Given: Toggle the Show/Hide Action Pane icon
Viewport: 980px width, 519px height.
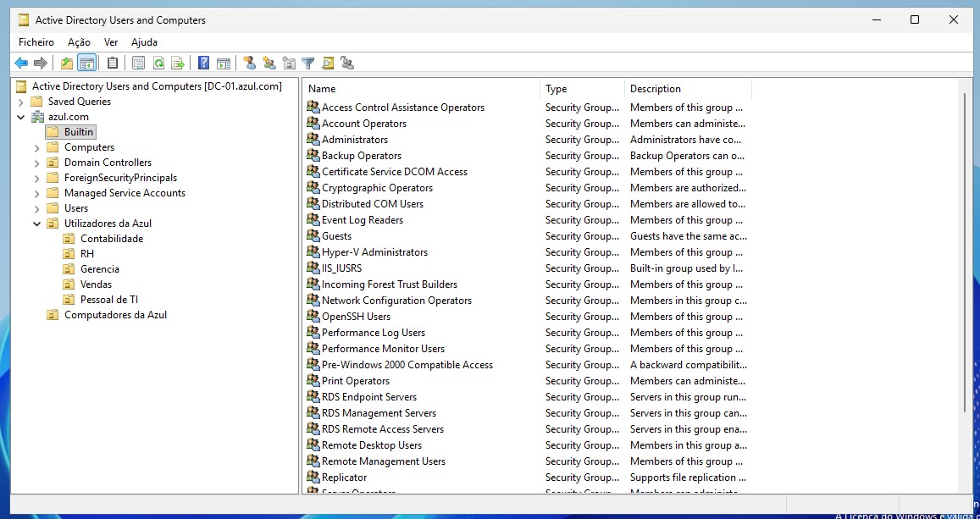Looking at the screenshot, I should click(223, 63).
